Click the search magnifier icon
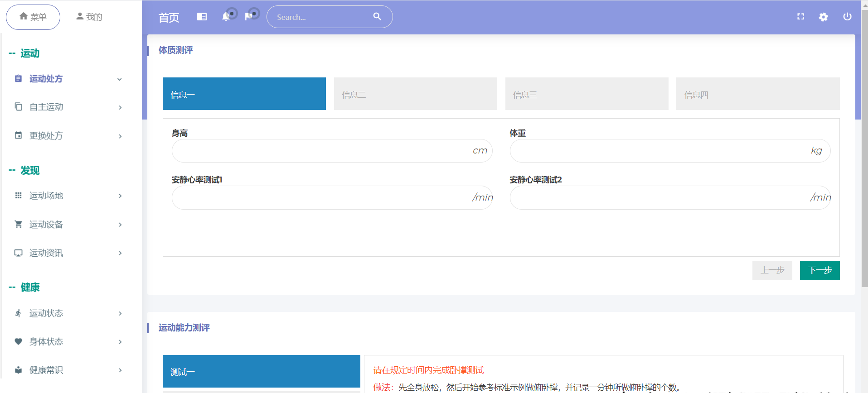This screenshot has width=868, height=393. tap(377, 17)
